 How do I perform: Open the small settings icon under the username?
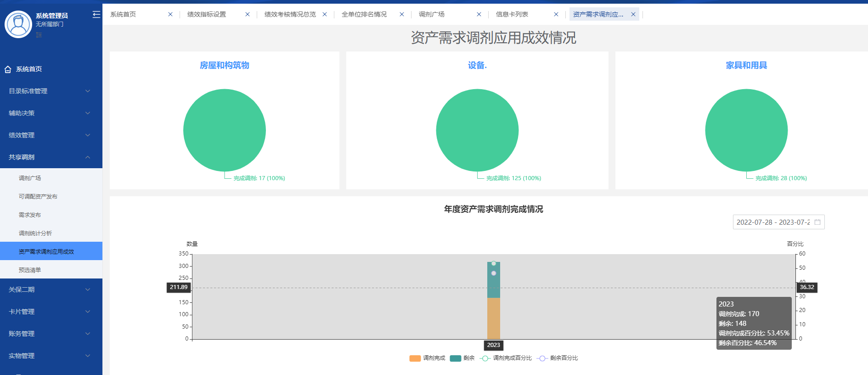click(x=39, y=35)
